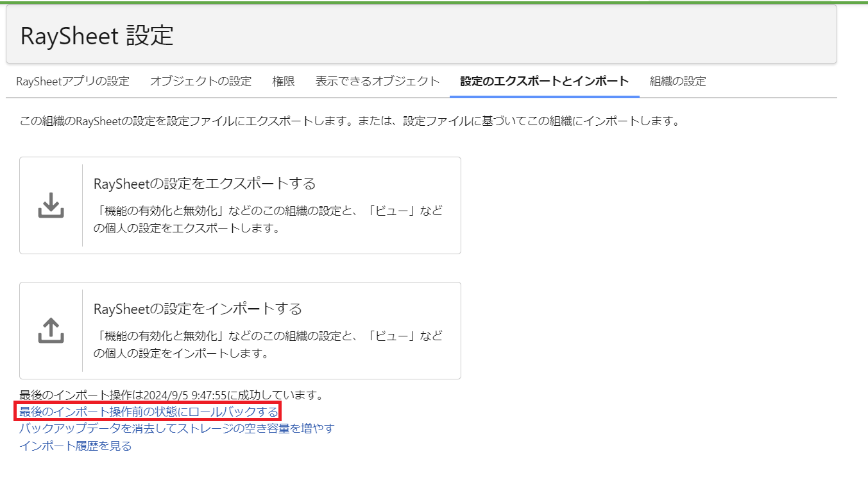Select the 権限 tab
This screenshot has height=486, width=868.
tap(284, 82)
